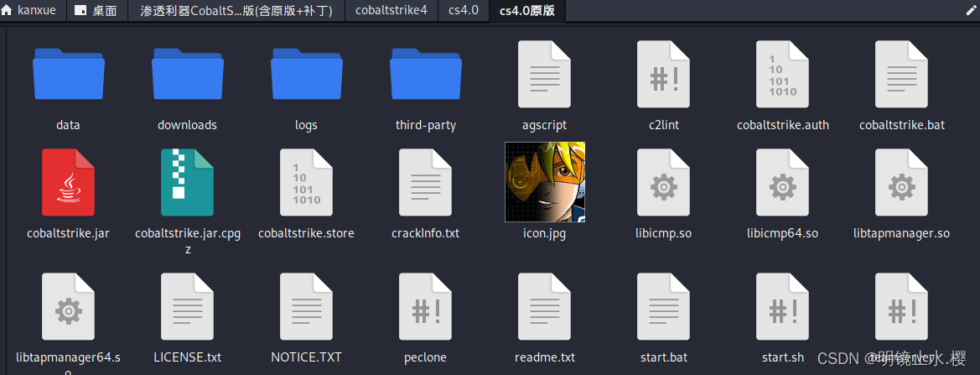The image size is (980, 375).
Task: Click the pencil edit-path icon
Action: 971,11
